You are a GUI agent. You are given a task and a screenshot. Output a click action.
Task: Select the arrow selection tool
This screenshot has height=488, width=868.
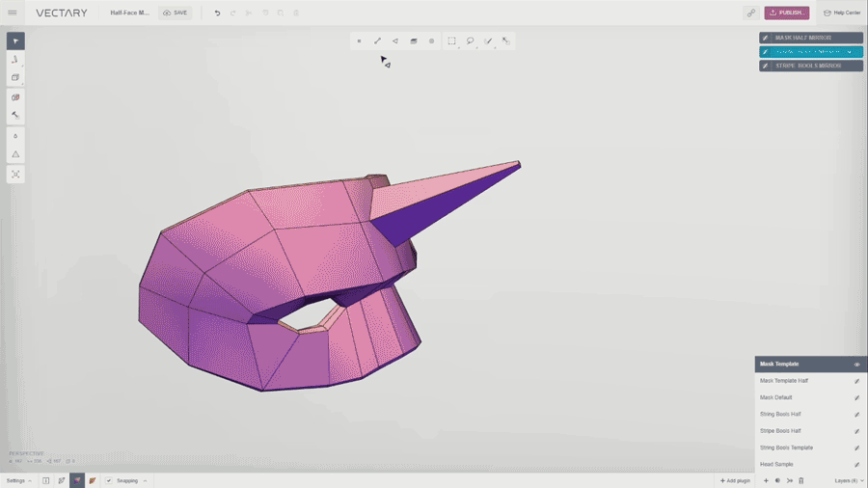pos(15,41)
